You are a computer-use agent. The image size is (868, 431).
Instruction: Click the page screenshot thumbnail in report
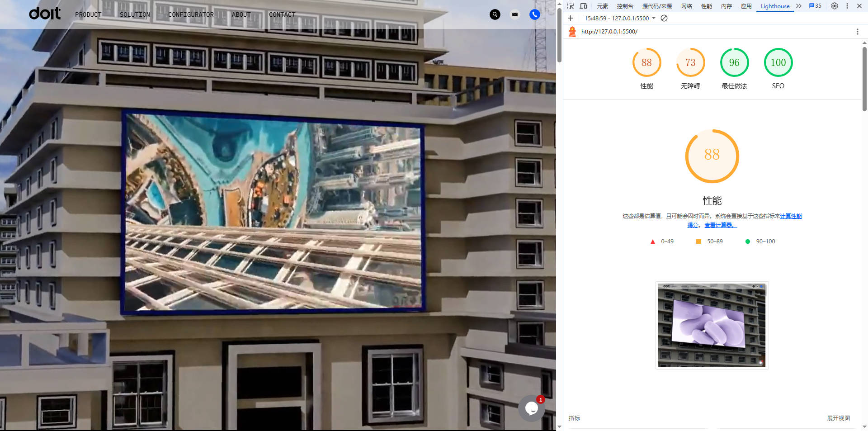point(712,325)
